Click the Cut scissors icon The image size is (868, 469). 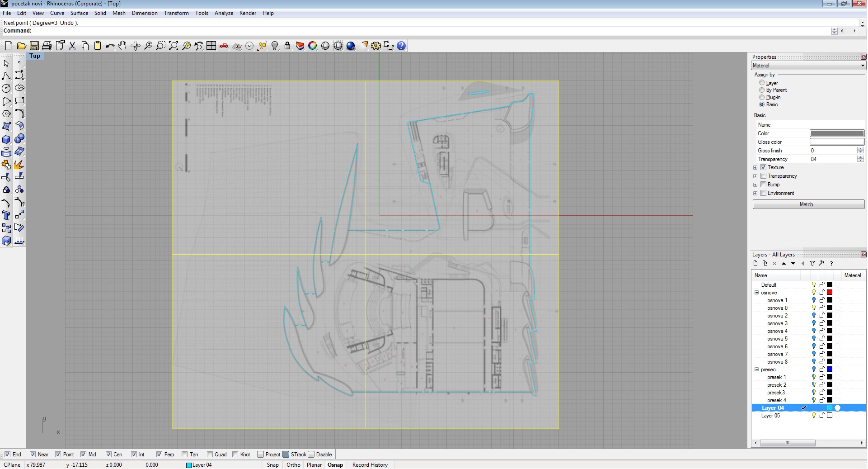click(72, 46)
